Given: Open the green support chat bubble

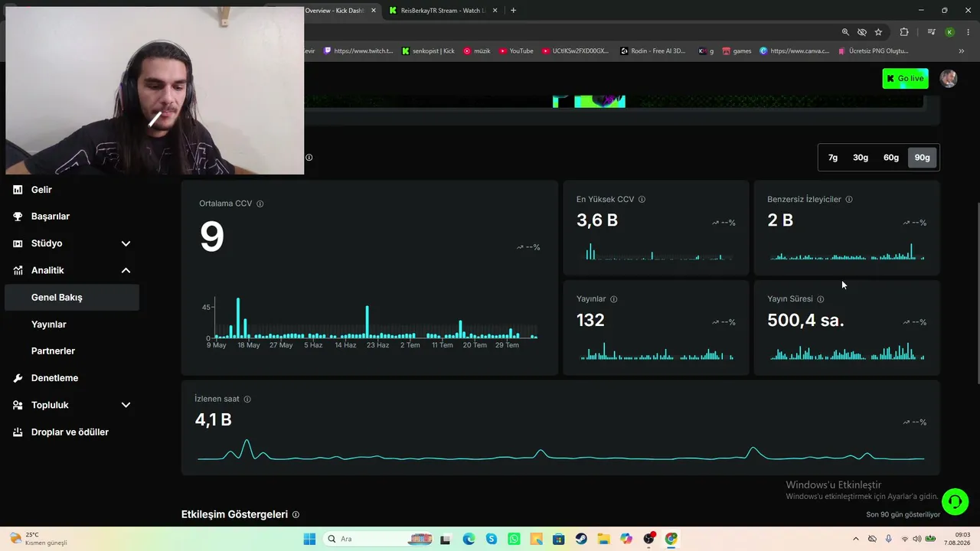Looking at the screenshot, I should click(955, 502).
